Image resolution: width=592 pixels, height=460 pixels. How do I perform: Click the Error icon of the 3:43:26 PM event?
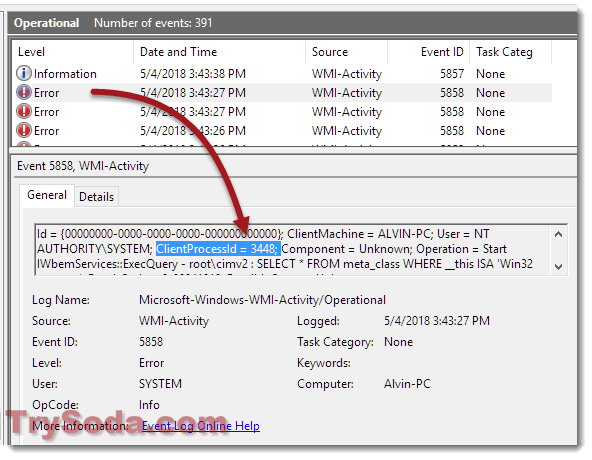[24, 130]
